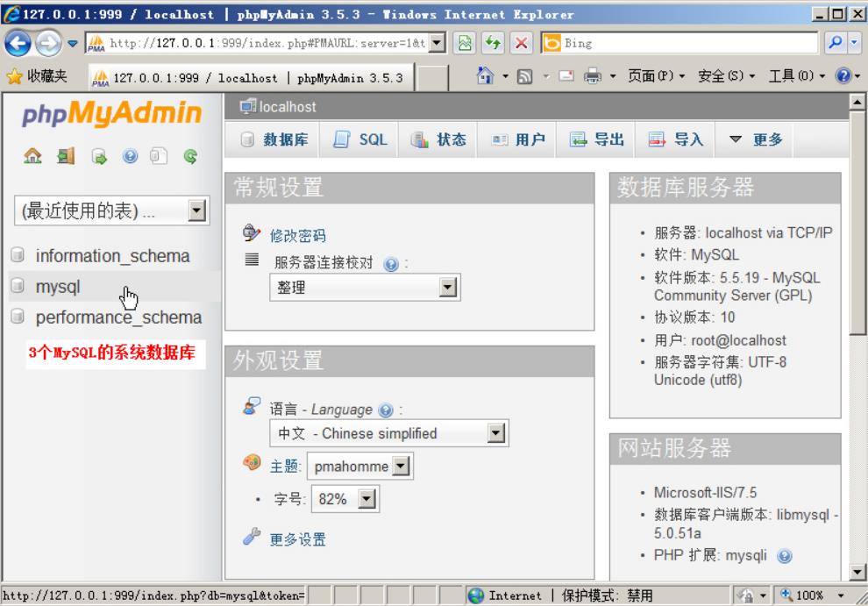The width and height of the screenshot is (868, 606).
Task: Click the 收藏夹 favorites star button
Action: [x=37, y=76]
